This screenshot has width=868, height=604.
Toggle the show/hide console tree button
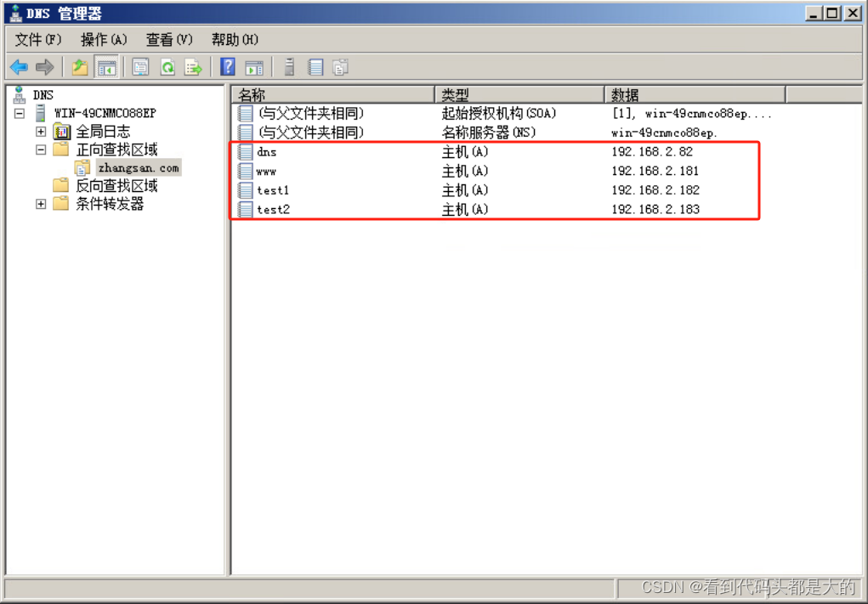[106, 67]
